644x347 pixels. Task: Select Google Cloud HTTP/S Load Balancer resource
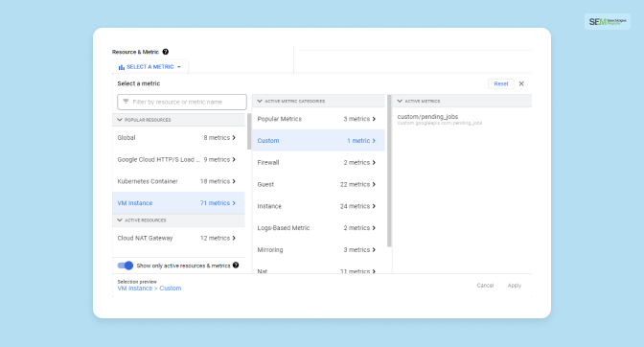coord(178,159)
